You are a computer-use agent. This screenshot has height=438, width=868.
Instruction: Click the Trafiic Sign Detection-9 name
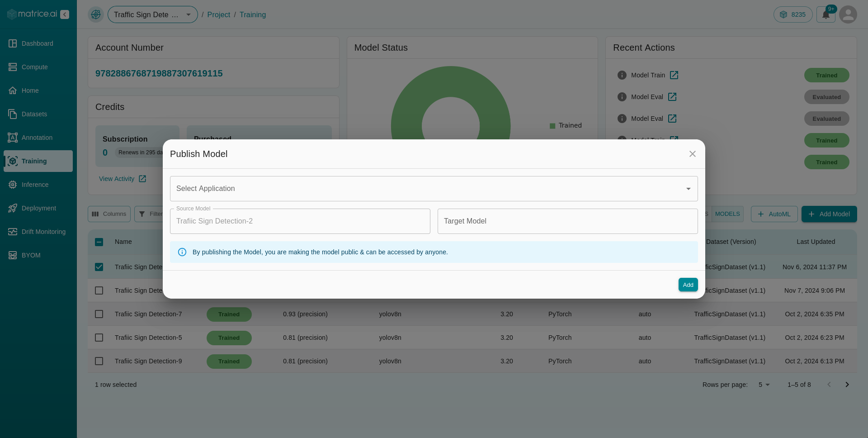[148, 361]
